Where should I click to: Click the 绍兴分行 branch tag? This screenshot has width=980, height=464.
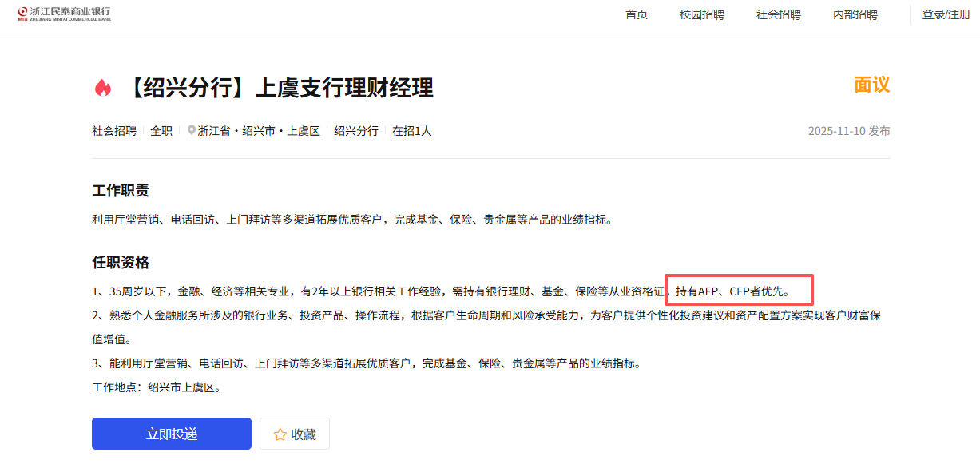356,131
